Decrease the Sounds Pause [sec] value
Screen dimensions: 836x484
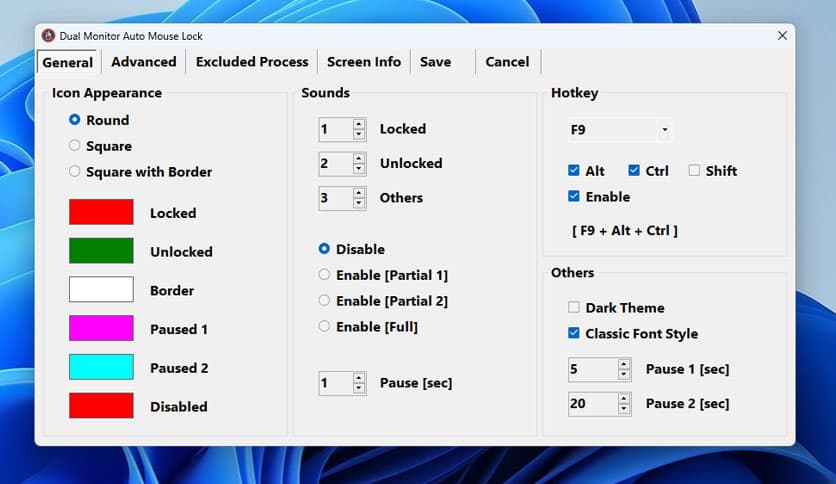pos(359,389)
